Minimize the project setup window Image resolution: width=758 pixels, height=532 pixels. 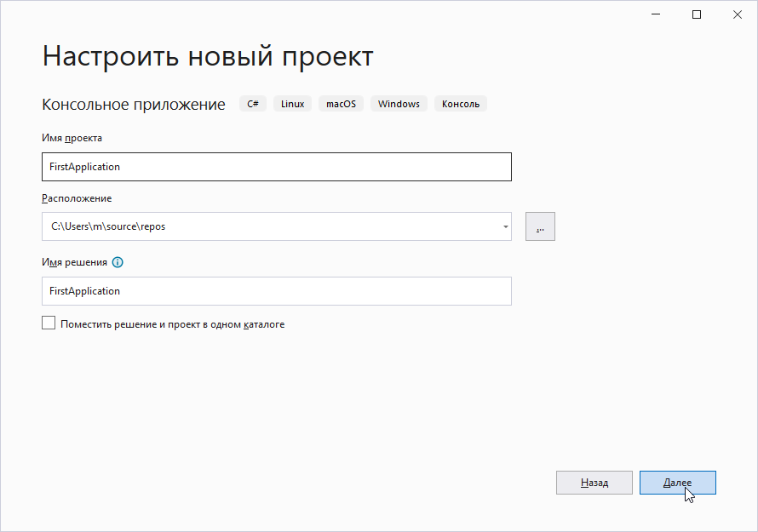pos(658,14)
